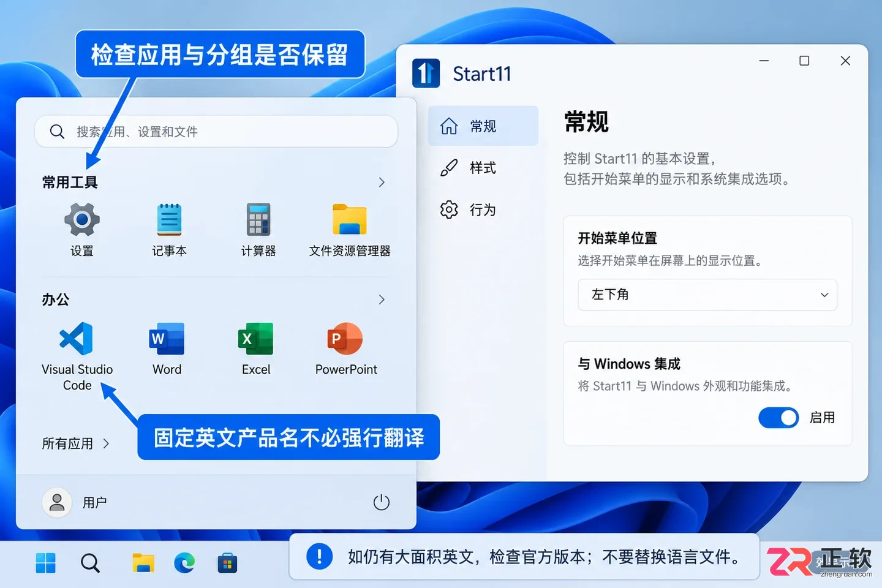The width and height of the screenshot is (882, 588).
Task: Minimize the Start11 window
Action: click(764, 61)
